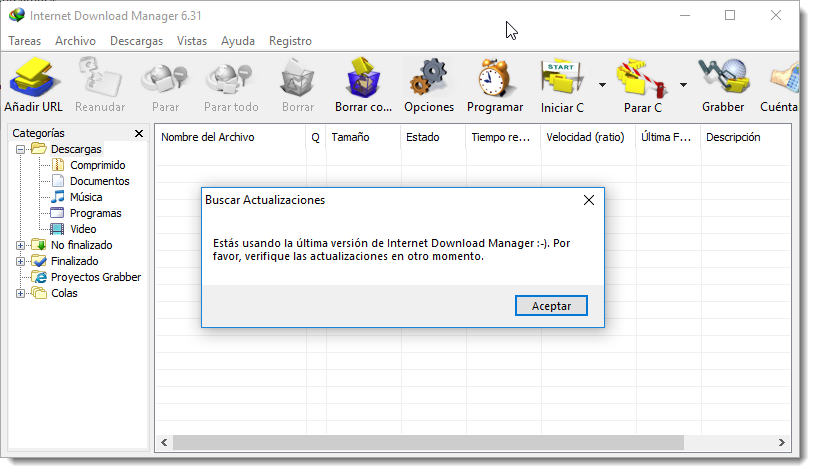This screenshot has height=473, width=815.
Task: Collapse the Descargas tree node
Action: click(20, 150)
